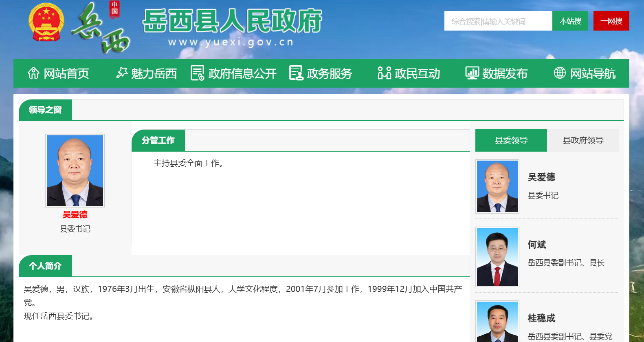Click the text 主持县委全面工作。
This screenshot has width=644, height=342.
point(189,163)
